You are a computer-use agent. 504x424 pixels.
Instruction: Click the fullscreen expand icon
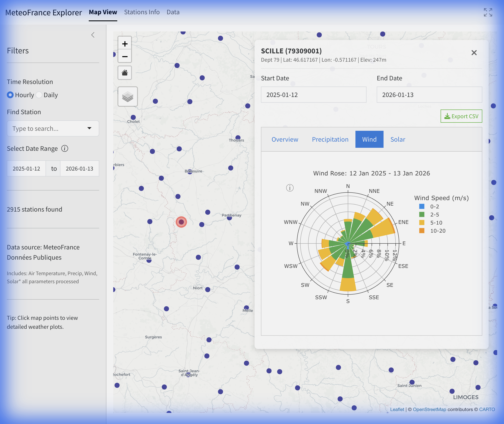tap(488, 12)
